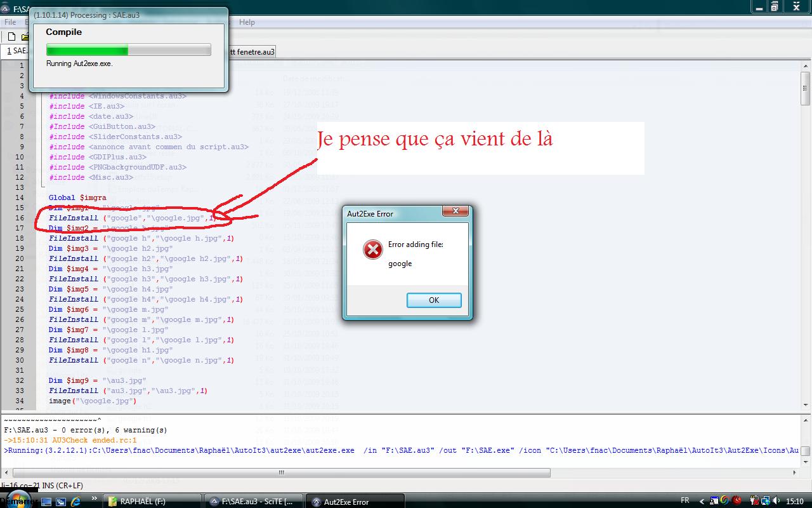Click the red error icon in dialog
The image size is (812, 508).
point(373,250)
